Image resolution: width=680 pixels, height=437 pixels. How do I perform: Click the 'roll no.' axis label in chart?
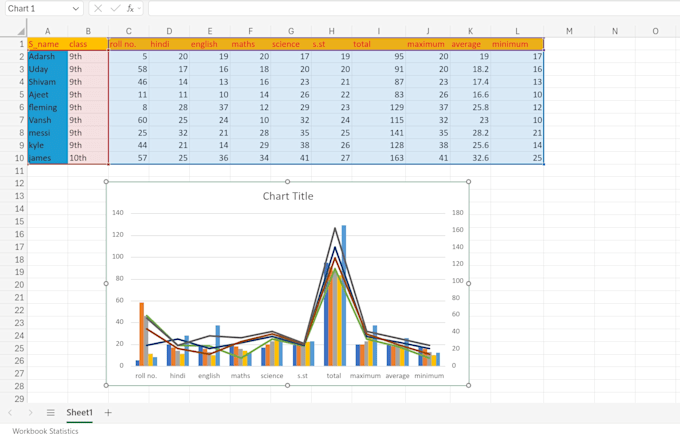146,376
